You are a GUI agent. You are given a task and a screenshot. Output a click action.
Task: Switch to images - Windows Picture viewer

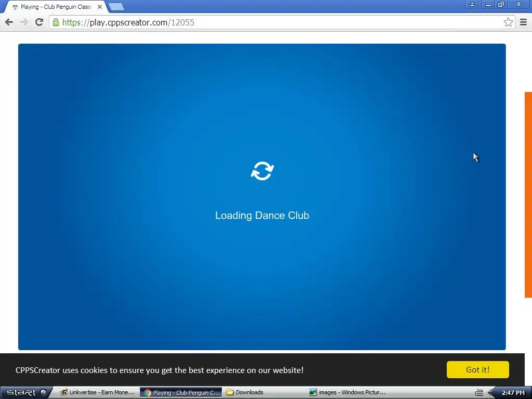coord(348,393)
